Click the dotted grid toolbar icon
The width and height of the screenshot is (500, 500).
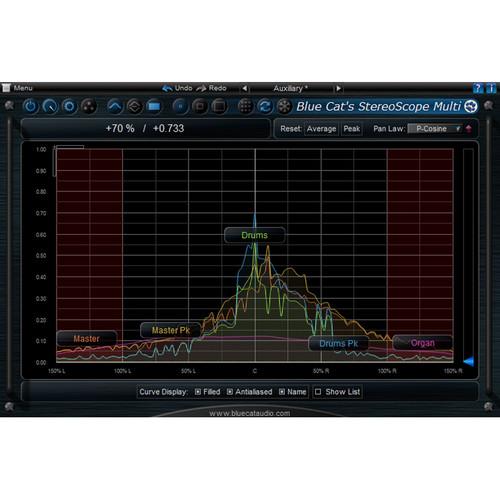click(245, 107)
